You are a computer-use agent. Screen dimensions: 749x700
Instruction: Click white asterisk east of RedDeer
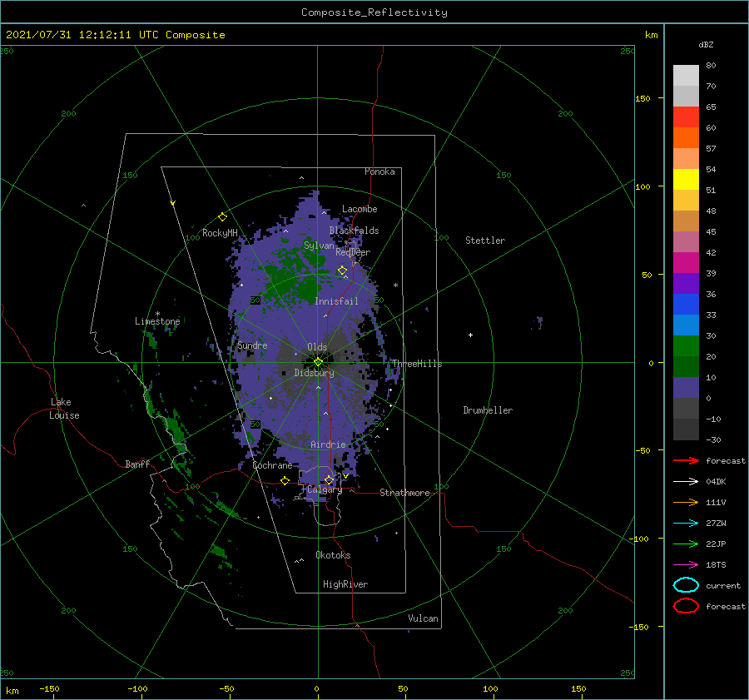395,285
